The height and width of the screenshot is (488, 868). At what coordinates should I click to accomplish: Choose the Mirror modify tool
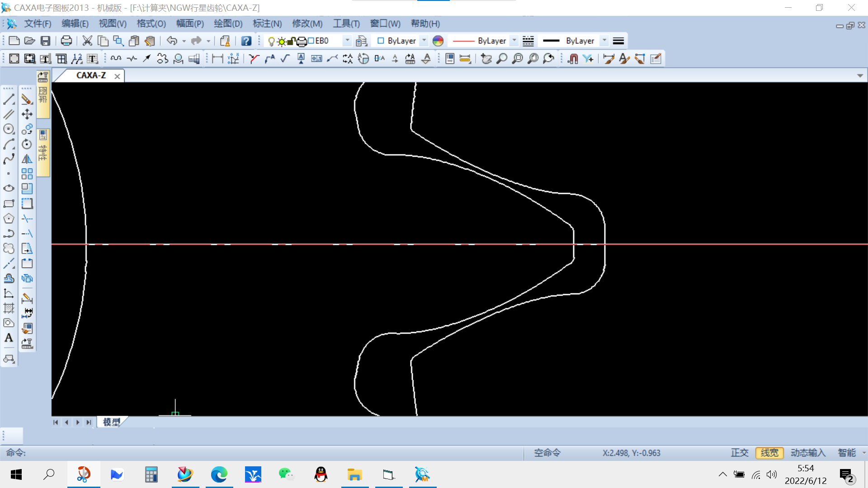coord(27,159)
